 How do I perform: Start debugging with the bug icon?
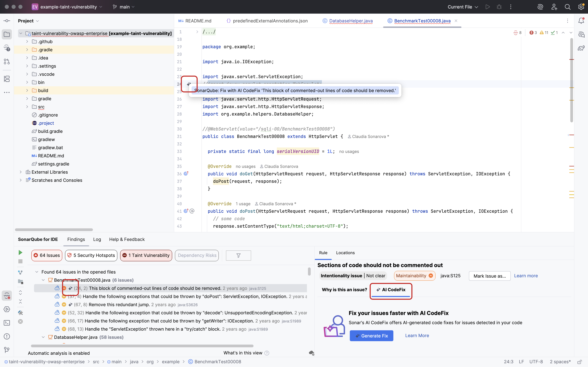click(x=499, y=7)
